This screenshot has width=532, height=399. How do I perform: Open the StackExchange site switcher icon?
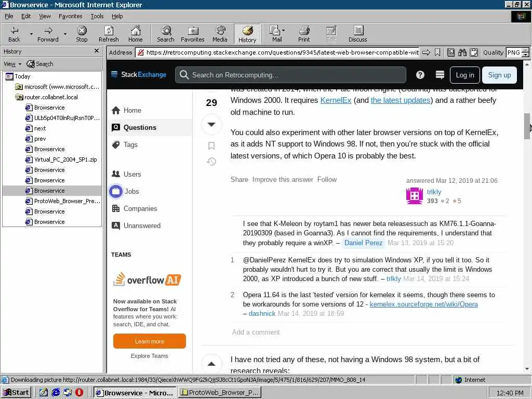pyautogui.click(x=440, y=75)
